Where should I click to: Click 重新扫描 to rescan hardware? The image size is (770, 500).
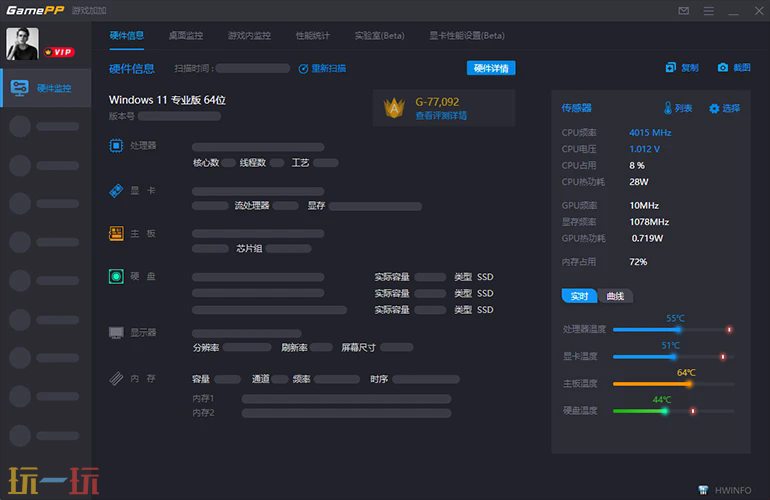click(x=322, y=68)
